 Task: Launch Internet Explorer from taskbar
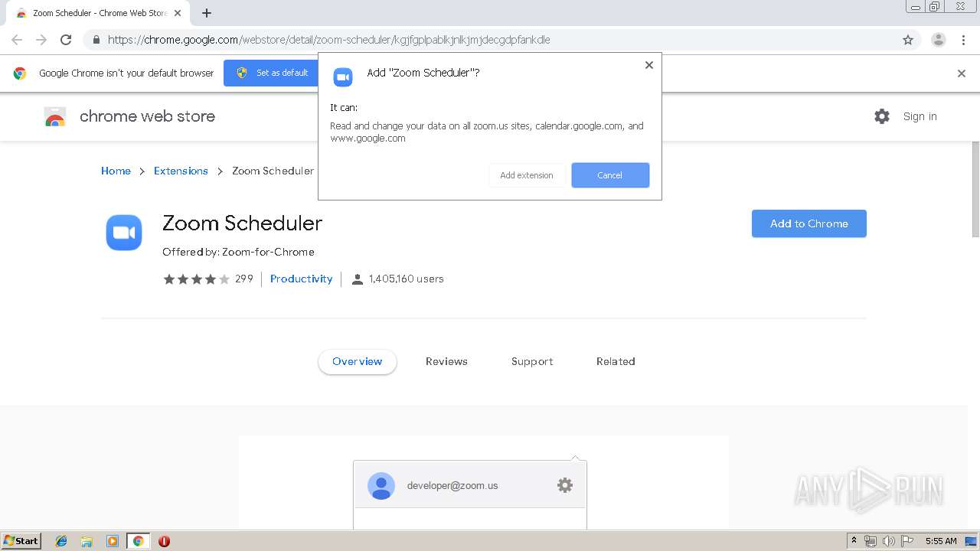pos(61,541)
